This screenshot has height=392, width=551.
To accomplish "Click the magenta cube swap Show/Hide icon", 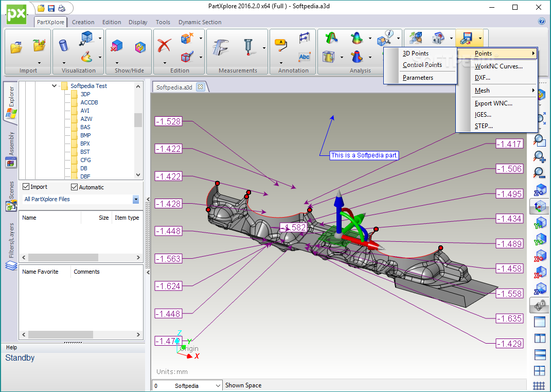I will 140,47.
